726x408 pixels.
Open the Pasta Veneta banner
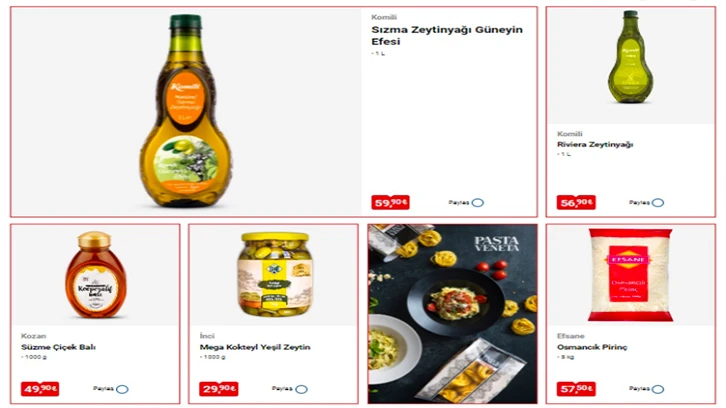click(452, 314)
